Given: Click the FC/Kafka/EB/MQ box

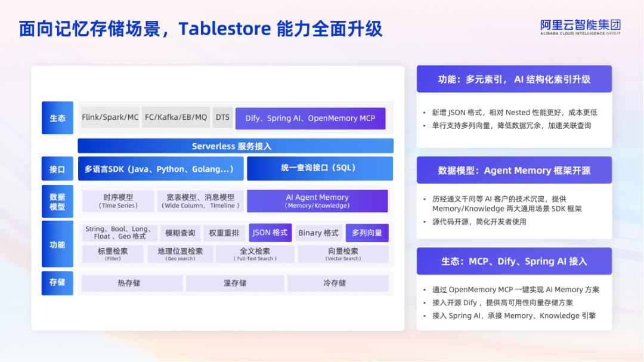Looking at the screenshot, I should (176, 117).
